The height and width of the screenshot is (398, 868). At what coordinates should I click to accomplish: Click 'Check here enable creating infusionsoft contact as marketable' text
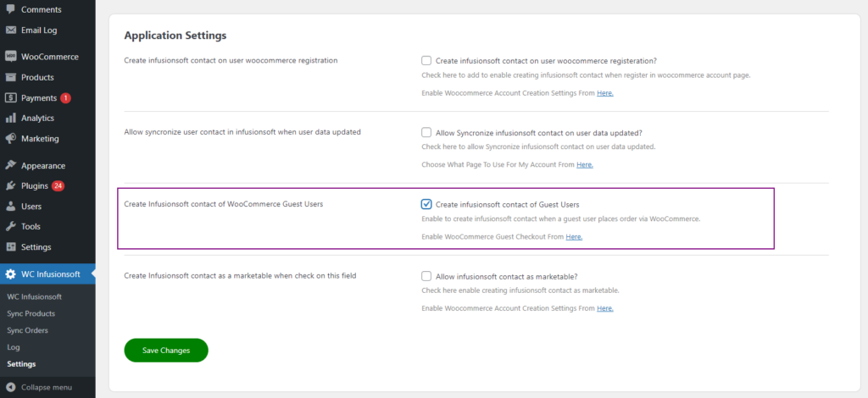point(520,290)
